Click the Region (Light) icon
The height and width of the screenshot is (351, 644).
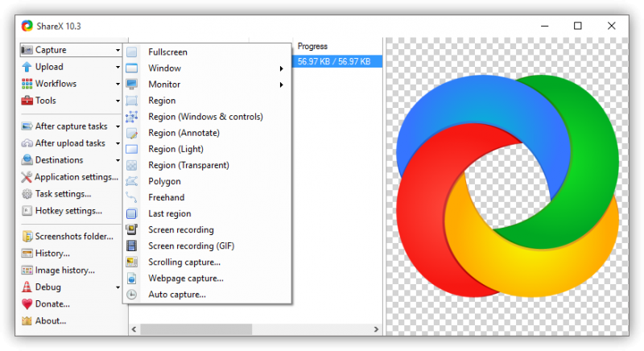pyautogui.click(x=131, y=149)
